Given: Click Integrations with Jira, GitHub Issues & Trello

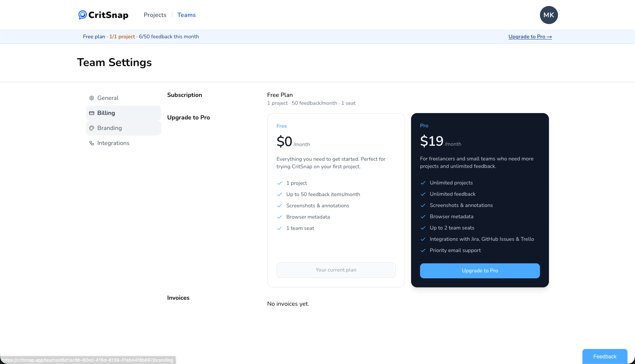Looking at the screenshot, I should tap(482, 239).
